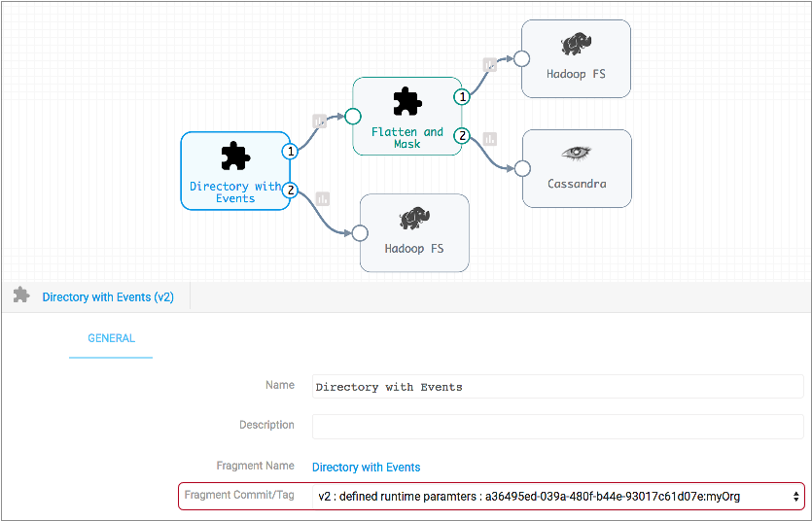
Task: Click the puzzle icon beside the panel title
Action: pyautogui.click(x=21, y=295)
